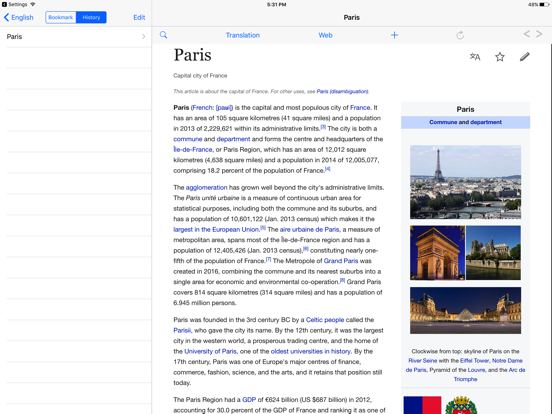Open citation footnote 4
The image size is (552, 414).
(x=327, y=169)
